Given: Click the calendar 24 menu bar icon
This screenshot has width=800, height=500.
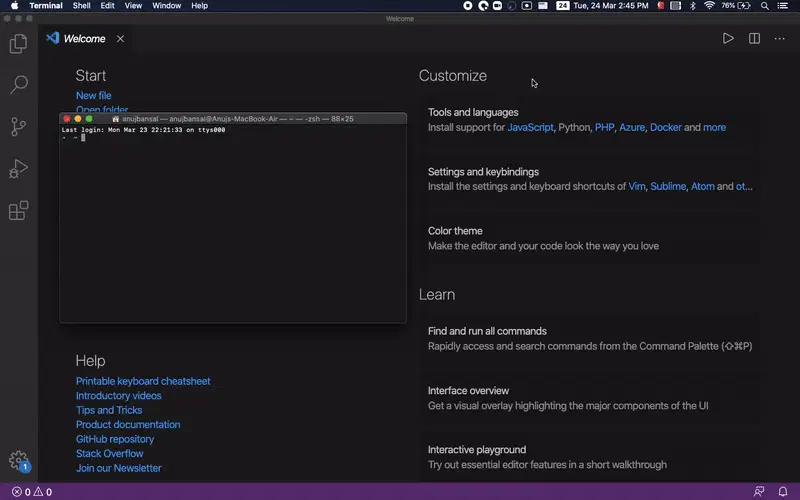Looking at the screenshot, I should (x=563, y=6).
